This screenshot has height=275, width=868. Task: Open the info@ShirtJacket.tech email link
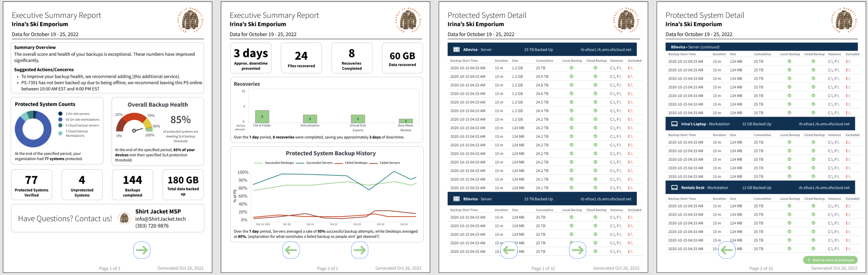point(160,219)
